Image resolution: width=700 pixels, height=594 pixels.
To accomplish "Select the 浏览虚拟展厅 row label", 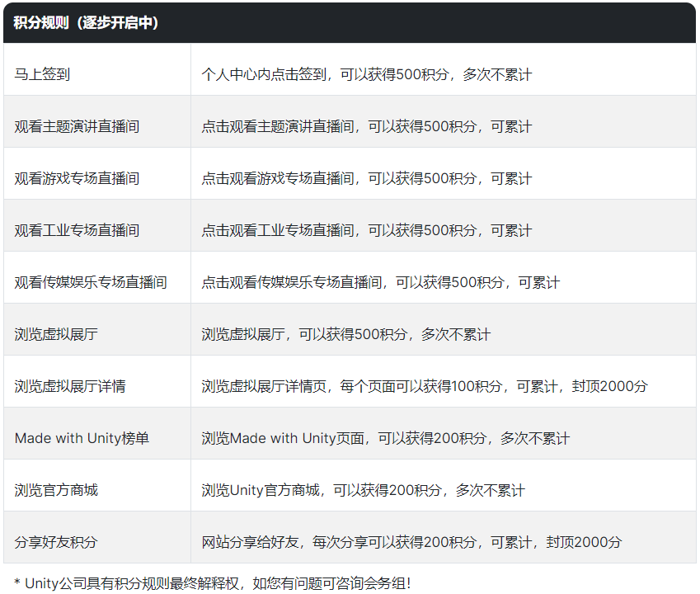I will coord(56,334).
